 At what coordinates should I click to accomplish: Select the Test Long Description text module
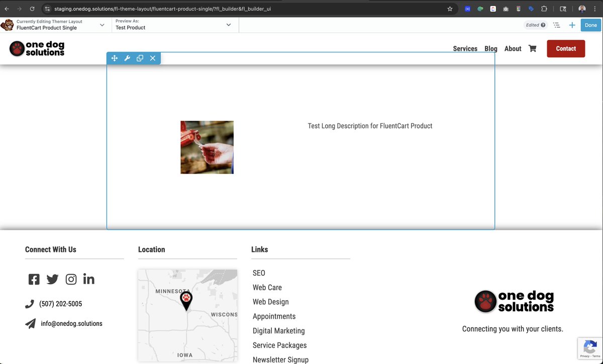tap(370, 126)
